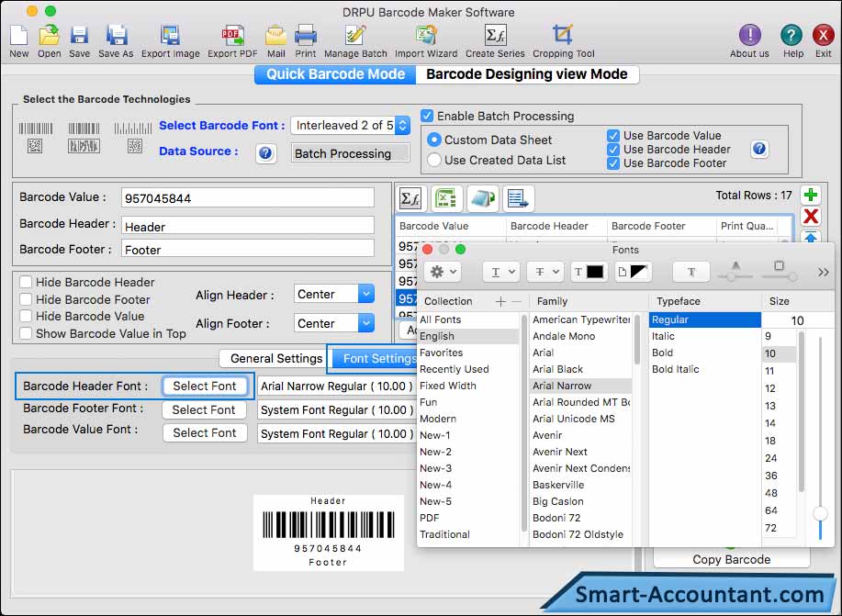
Task: Click the Data Source help question icon
Action: click(265, 153)
